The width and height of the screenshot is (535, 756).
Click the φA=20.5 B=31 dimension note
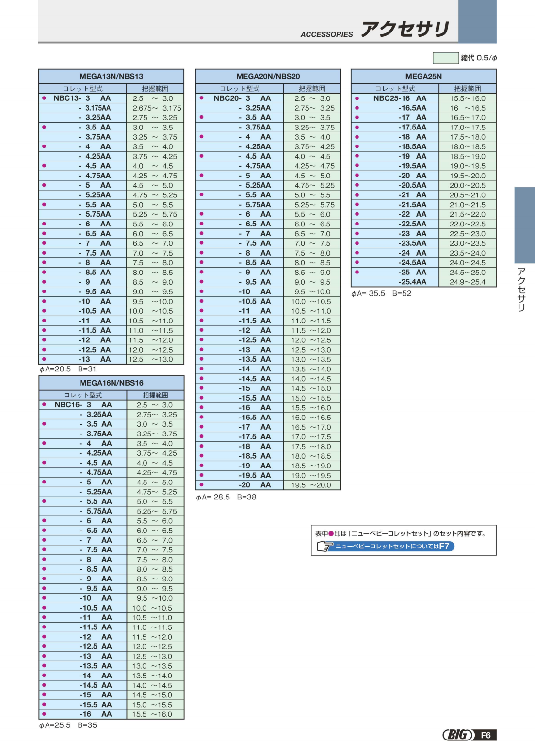68,369
